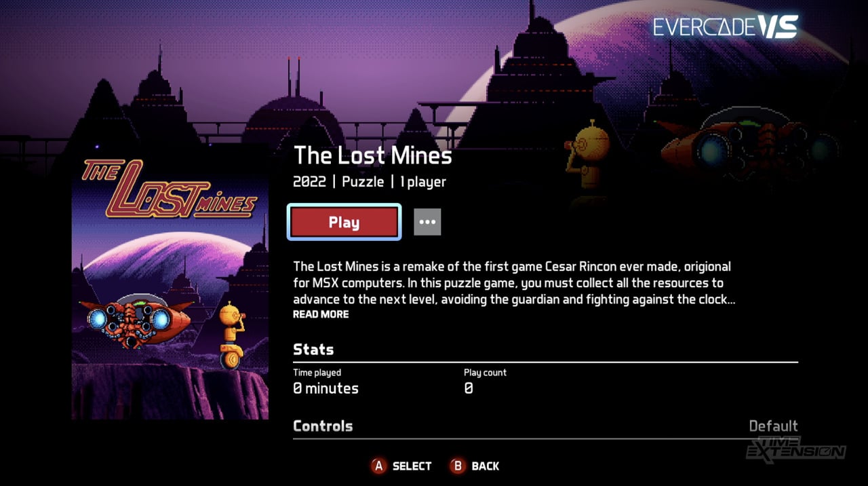Click the 1 player label
Viewport: 868px width, 486px height.
(423, 182)
